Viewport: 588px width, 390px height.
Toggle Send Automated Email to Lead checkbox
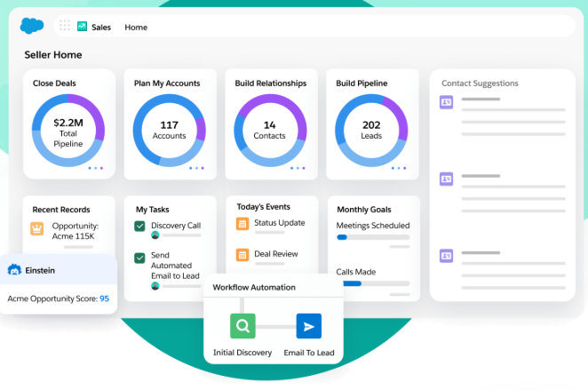(x=140, y=258)
